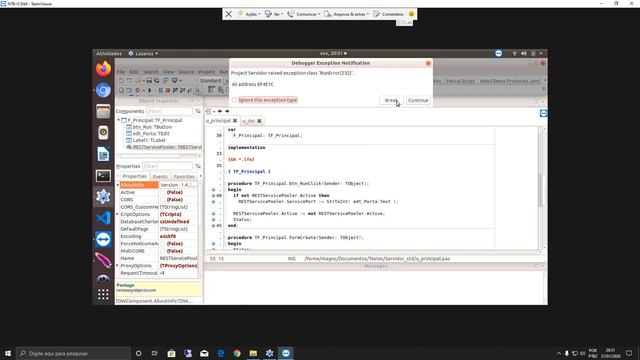Screen dimensions: 640x360
Task: Close the u_principal tab
Action: (x=235, y=121)
